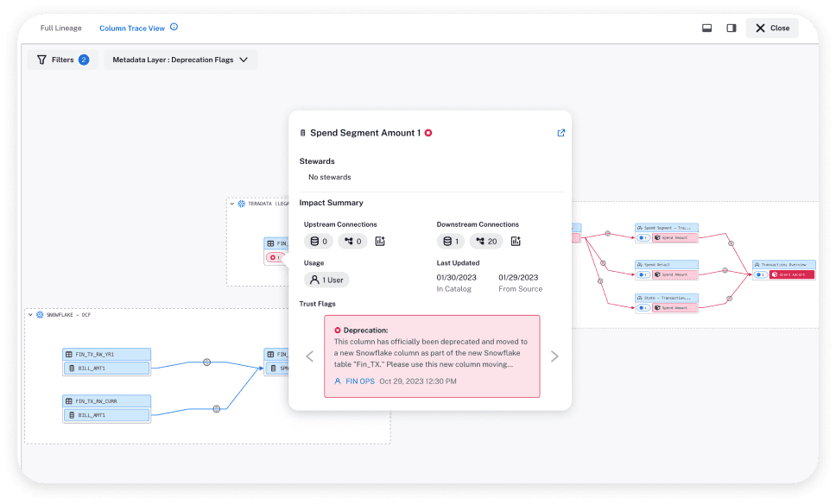
Task: Collapse the Snowflake - OCF group
Action: [28, 315]
